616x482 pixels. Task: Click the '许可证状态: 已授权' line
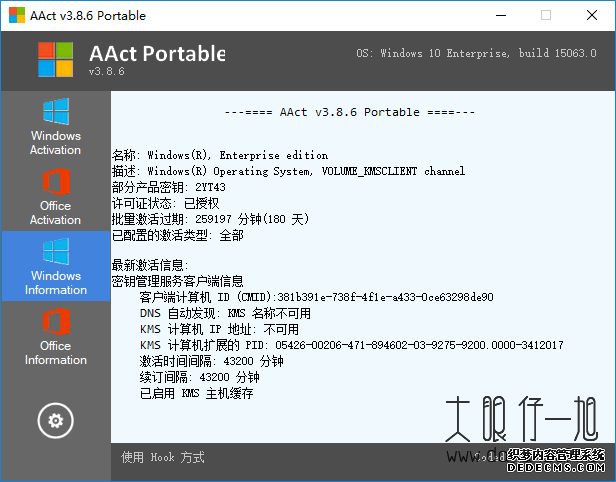(x=165, y=203)
